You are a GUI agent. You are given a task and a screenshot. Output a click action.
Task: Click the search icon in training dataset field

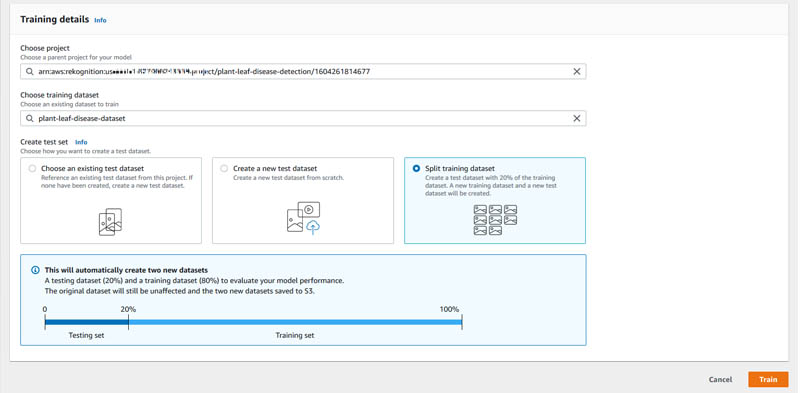(30, 118)
